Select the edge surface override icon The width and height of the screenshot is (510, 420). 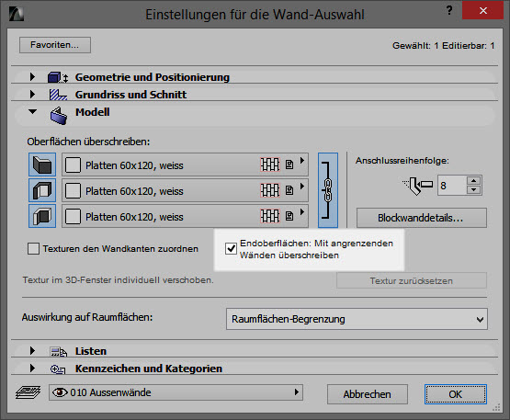pyautogui.click(x=42, y=190)
